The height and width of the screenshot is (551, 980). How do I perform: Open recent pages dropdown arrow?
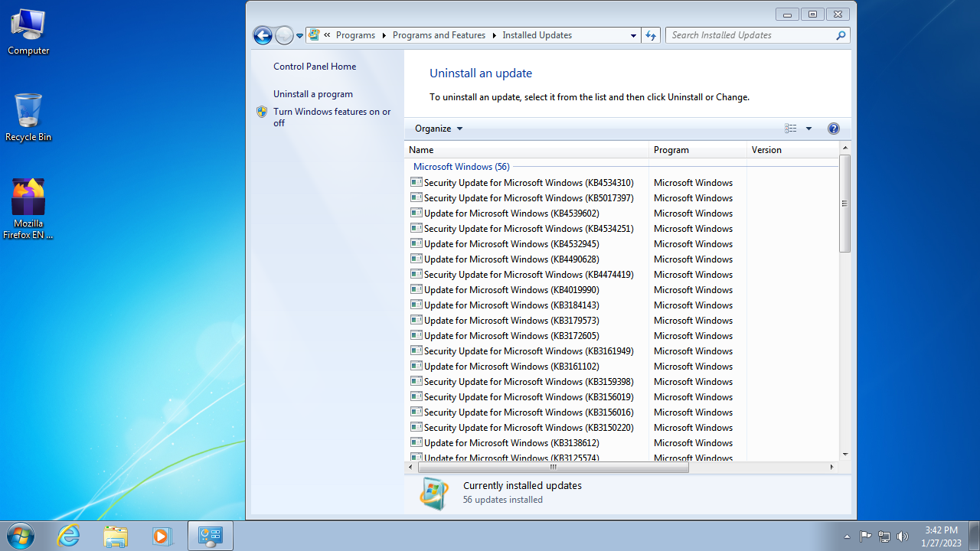299,36
